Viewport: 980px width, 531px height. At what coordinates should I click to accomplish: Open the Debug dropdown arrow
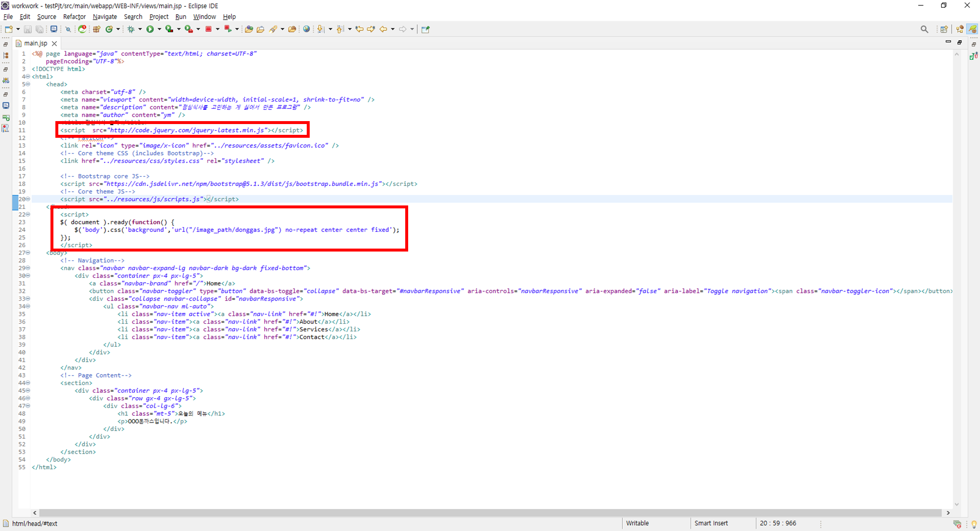pos(140,29)
